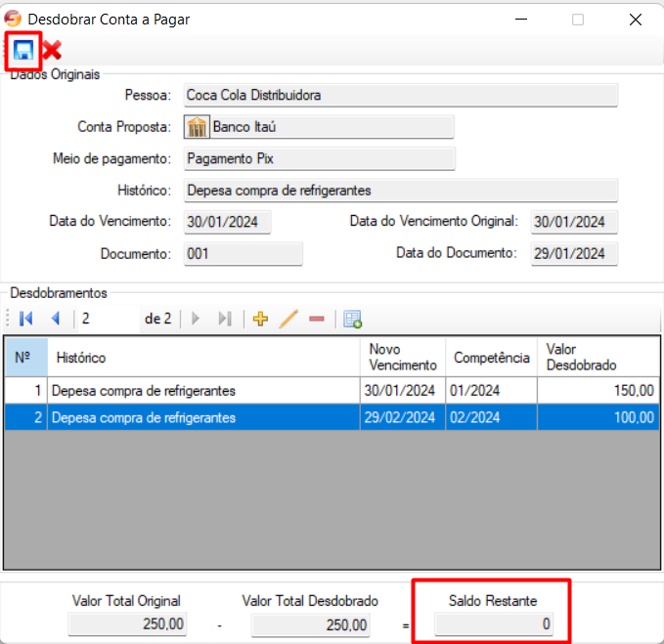Close the Desdobrar Conta a Pagar window
The height and width of the screenshot is (644, 664).
point(636,19)
